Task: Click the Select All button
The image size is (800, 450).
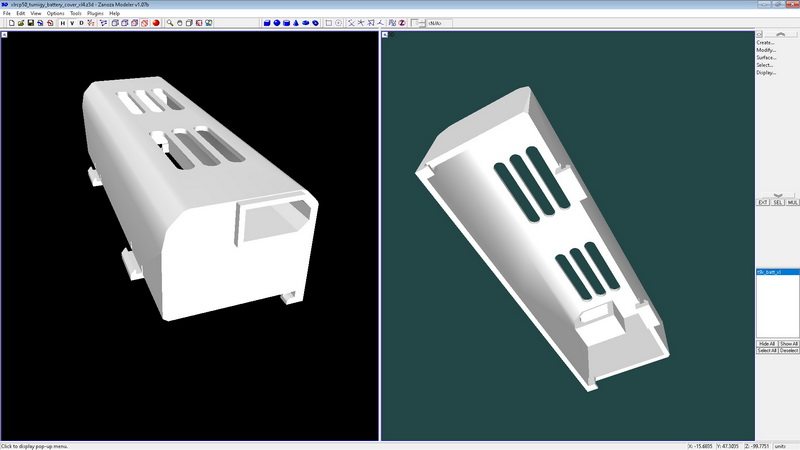Action: [767, 350]
